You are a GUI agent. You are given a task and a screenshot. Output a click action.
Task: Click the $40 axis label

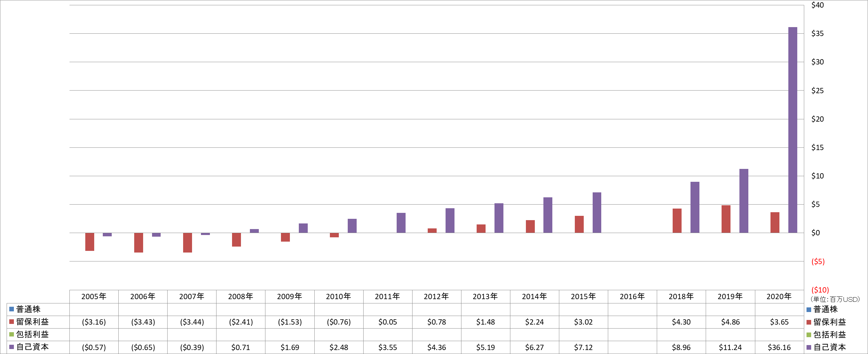[817, 5]
